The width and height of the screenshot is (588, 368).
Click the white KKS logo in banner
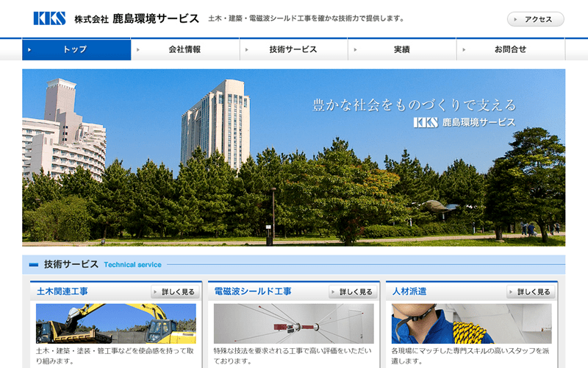(x=426, y=122)
